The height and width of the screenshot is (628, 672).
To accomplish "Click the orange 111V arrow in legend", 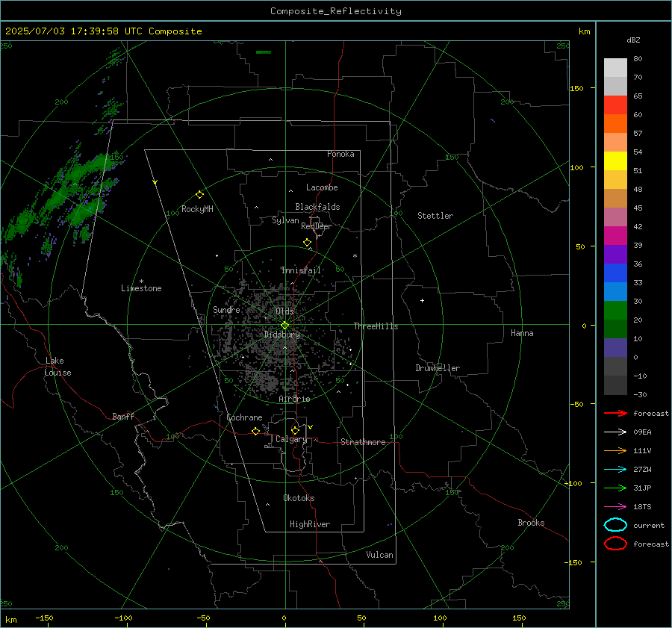I will tap(615, 450).
